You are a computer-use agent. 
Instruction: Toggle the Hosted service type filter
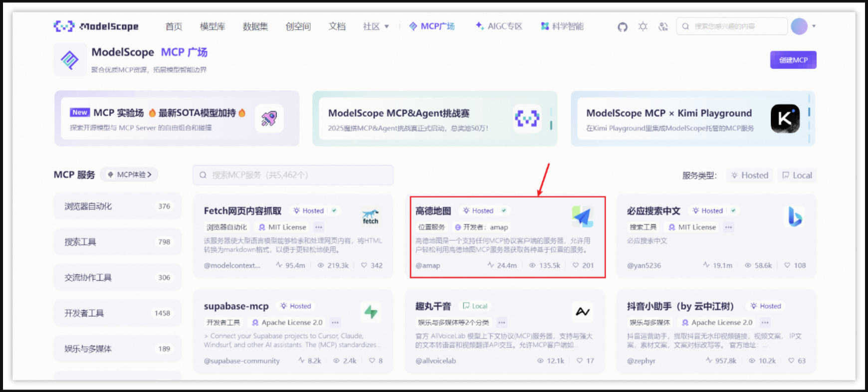click(750, 175)
